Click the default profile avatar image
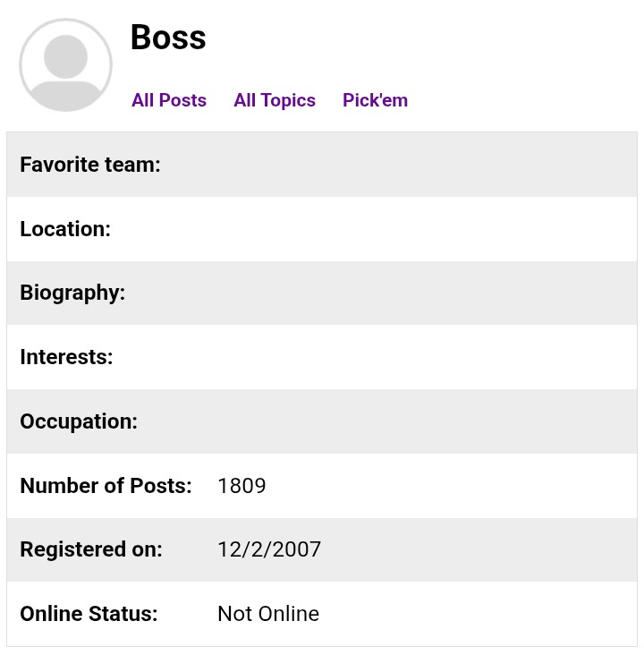The width and height of the screenshot is (644, 655). pyautogui.click(x=65, y=65)
